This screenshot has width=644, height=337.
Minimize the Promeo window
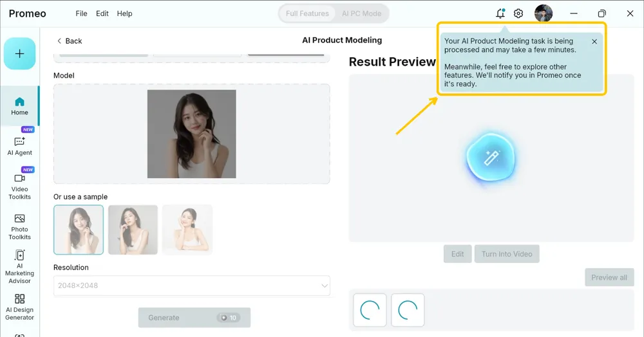574,14
